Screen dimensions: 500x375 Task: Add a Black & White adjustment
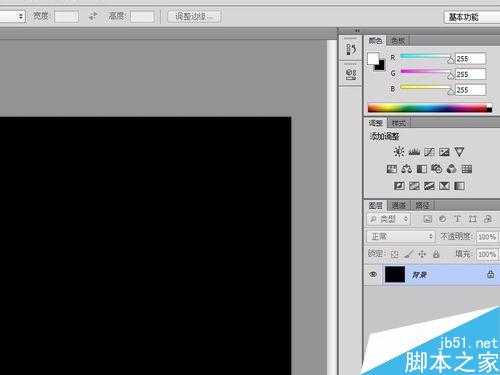[x=422, y=169]
